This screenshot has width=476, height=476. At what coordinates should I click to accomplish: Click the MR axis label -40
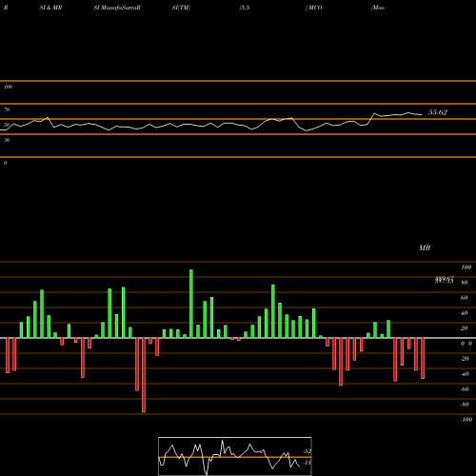465,374
